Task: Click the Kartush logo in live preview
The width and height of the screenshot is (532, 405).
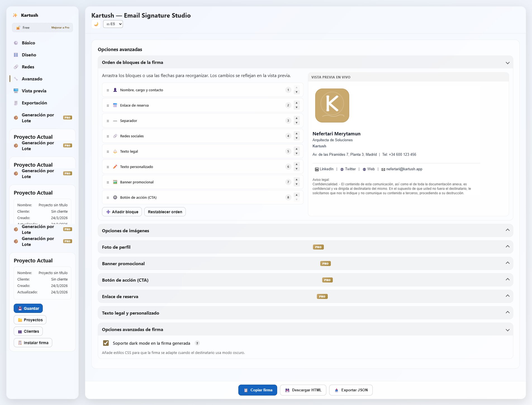Action: click(x=332, y=106)
